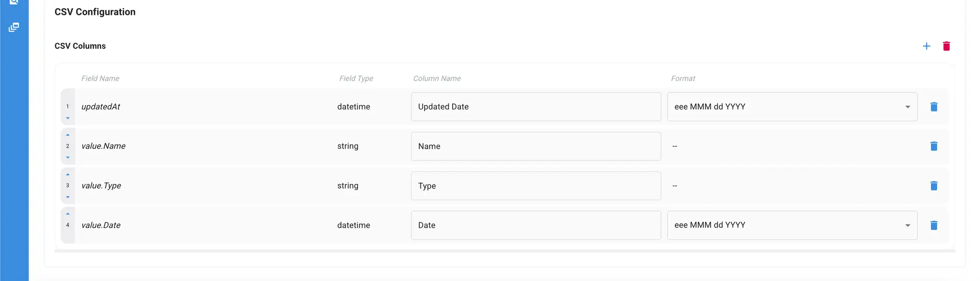
Task: Move value.Type row up with arrow
Action: point(67,174)
